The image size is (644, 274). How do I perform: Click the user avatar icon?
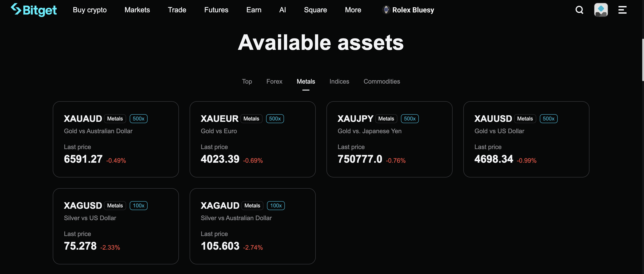[601, 10]
